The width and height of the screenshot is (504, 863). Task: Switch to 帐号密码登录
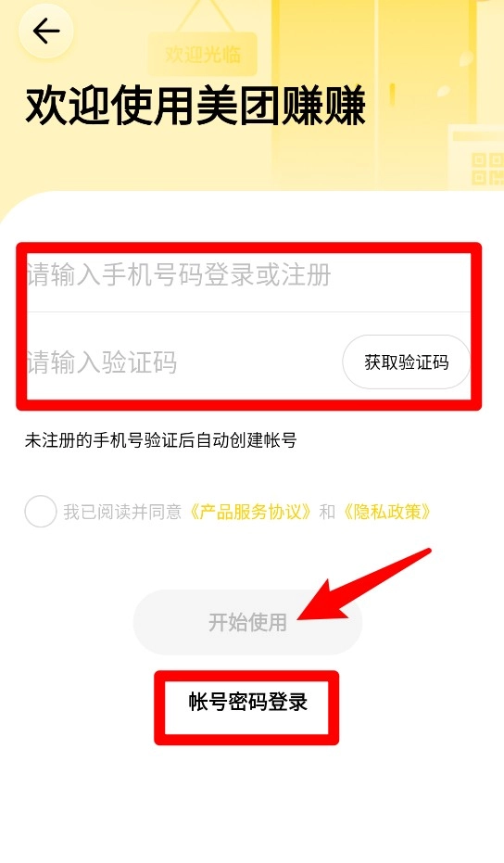(x=247, y=702)
